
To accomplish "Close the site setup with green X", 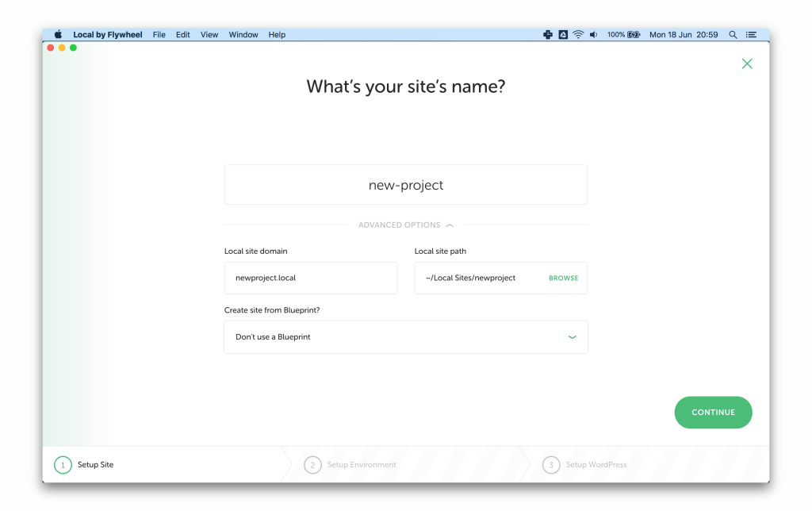I will point(747,63).
